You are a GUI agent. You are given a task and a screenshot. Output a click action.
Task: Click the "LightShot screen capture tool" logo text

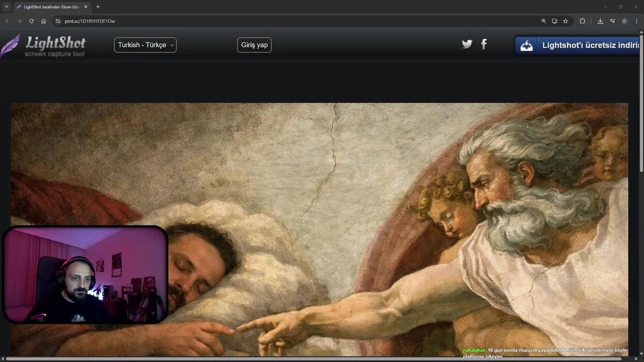pos(55,46)
